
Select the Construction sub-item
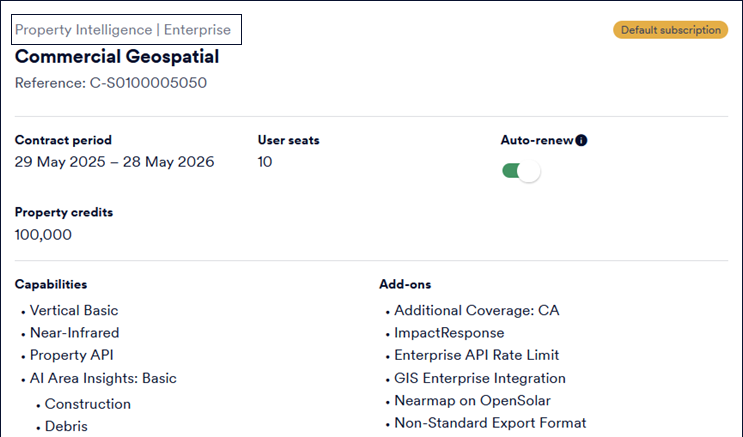88,404
